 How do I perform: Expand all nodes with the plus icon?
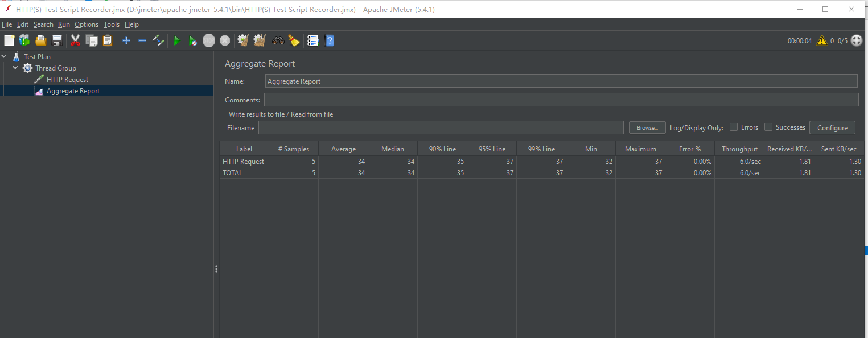(x=126, y=40)
